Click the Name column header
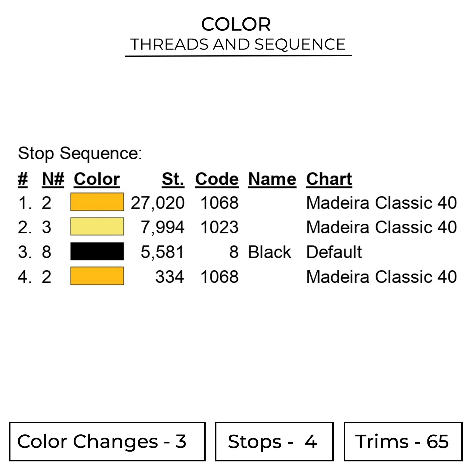Viewport: 476px width, 476px height. (272, 179)
